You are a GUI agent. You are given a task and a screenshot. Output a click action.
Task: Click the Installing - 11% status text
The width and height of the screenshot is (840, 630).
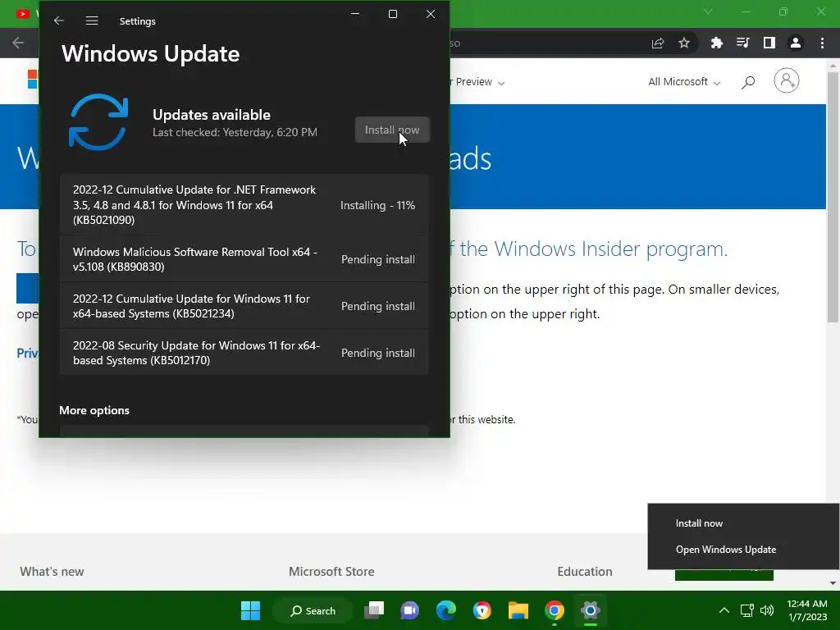[377, 205]
